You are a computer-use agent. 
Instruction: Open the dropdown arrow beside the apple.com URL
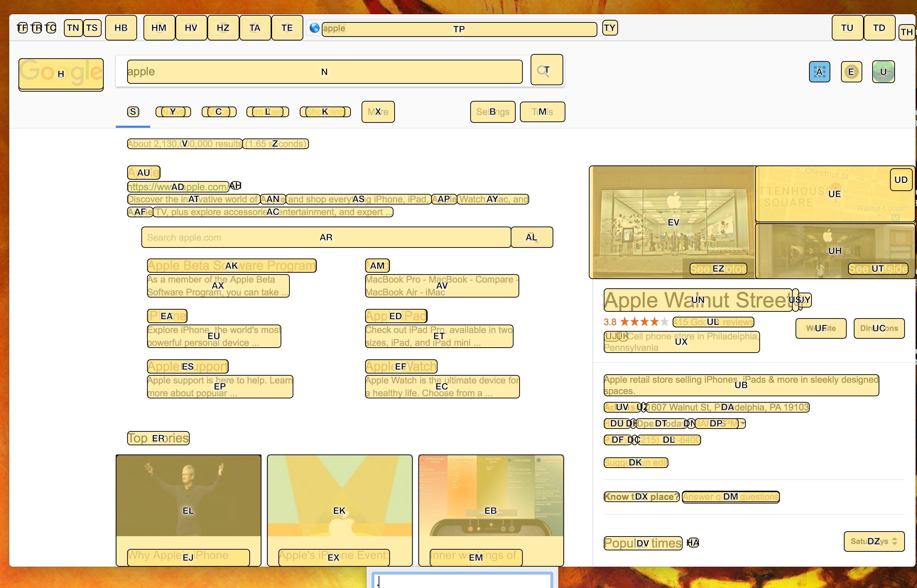[235, 186]
